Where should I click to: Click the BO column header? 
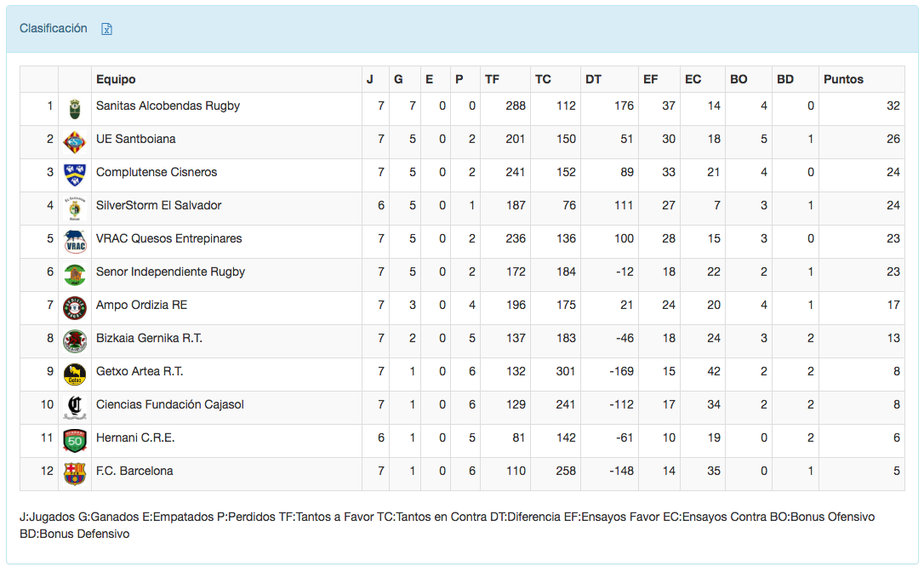pos(739,79)
